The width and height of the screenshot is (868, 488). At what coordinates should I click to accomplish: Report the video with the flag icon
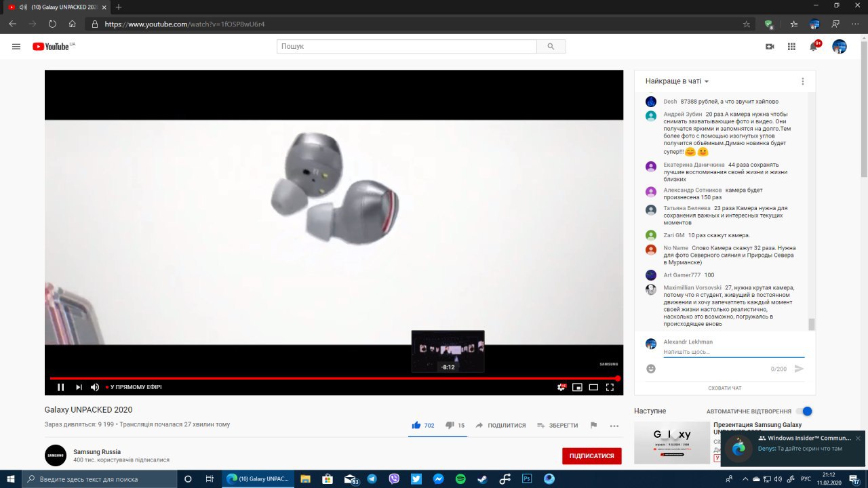coord(593,425)
